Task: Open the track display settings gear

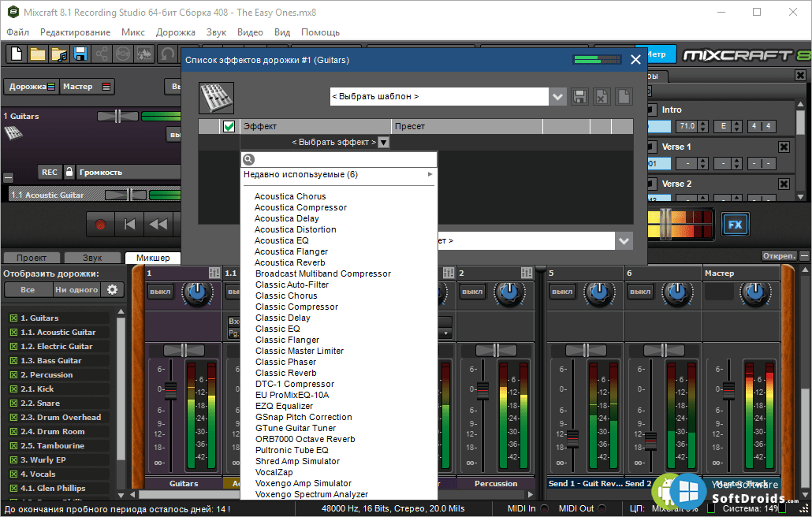Action: [x=113, y=290]
